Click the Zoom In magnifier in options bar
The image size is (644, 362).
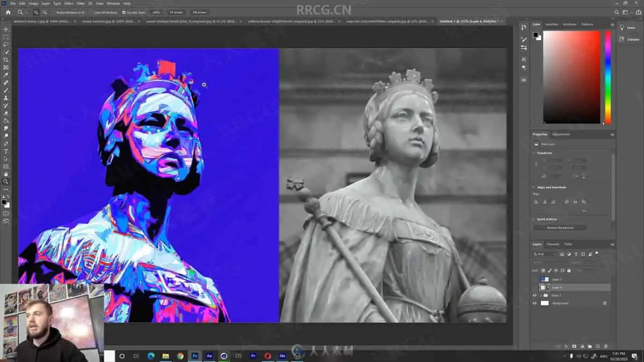(36, 12)
